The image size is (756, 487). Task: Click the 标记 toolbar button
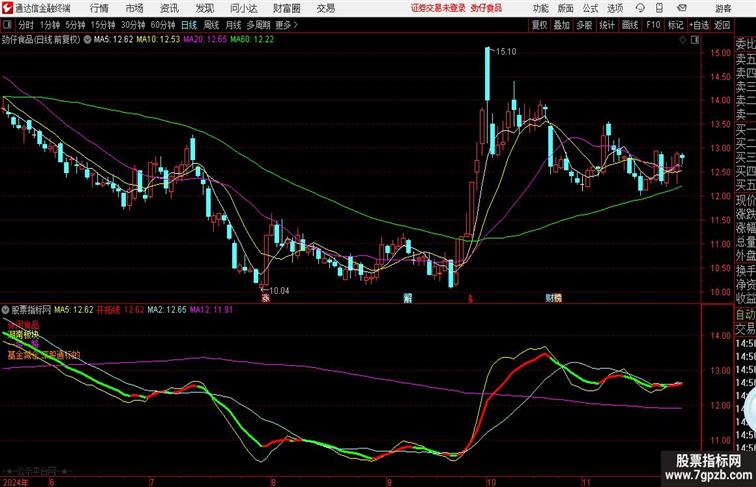click(675, 25)
